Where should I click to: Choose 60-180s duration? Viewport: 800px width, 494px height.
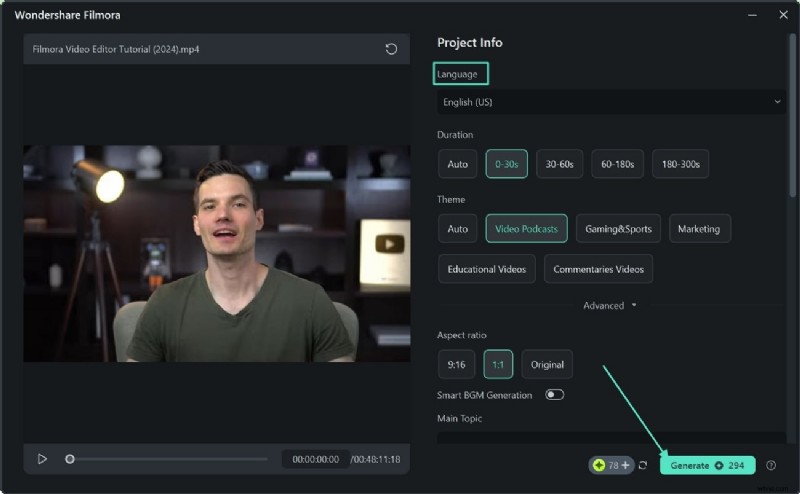point(617,164)
